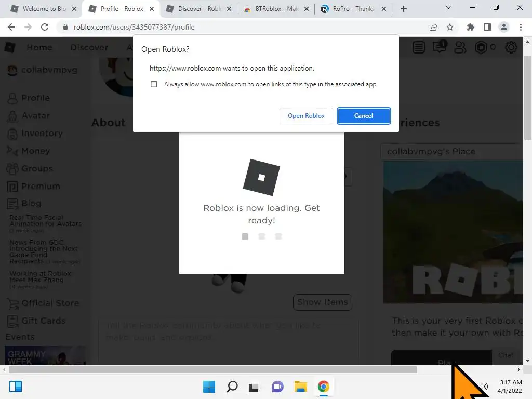Close the Discover - Roblox tab
The width and height of the screenshot is (532, 399).
(x=229, y=9)
